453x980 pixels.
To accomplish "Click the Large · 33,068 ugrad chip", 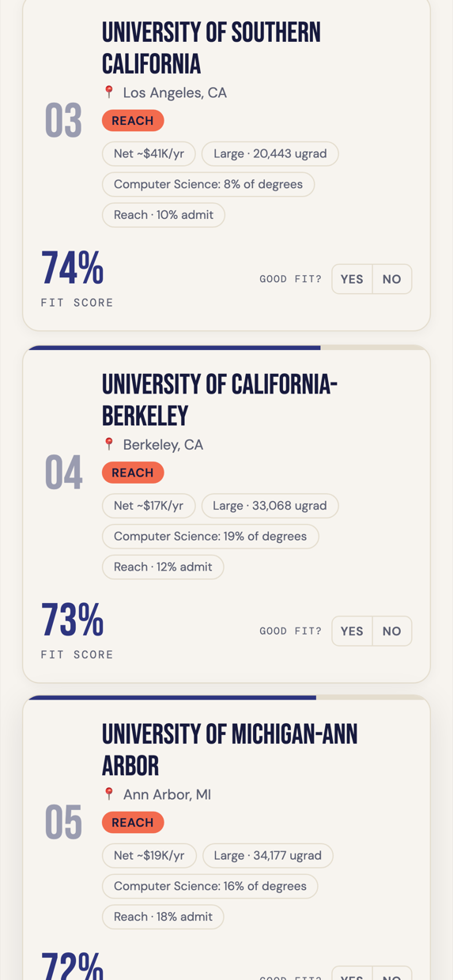I will coord(270,506).
